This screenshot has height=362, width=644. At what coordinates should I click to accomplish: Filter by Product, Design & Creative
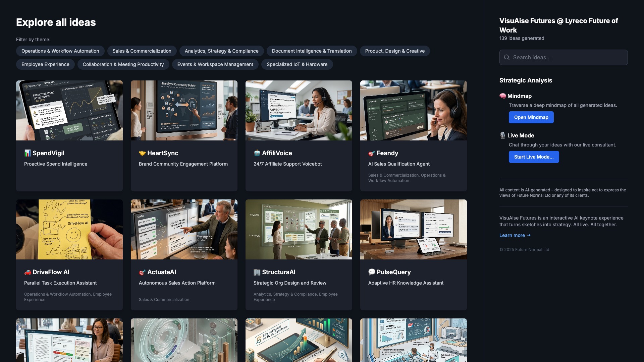pyautogui.click(x=395, y=51)
